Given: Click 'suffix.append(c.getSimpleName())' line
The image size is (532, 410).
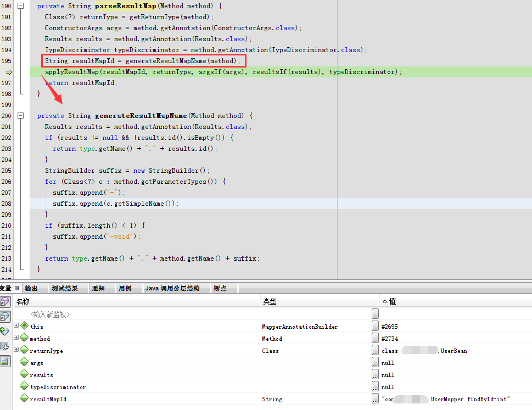Looking at the screenshot, I should click(116, 204).
